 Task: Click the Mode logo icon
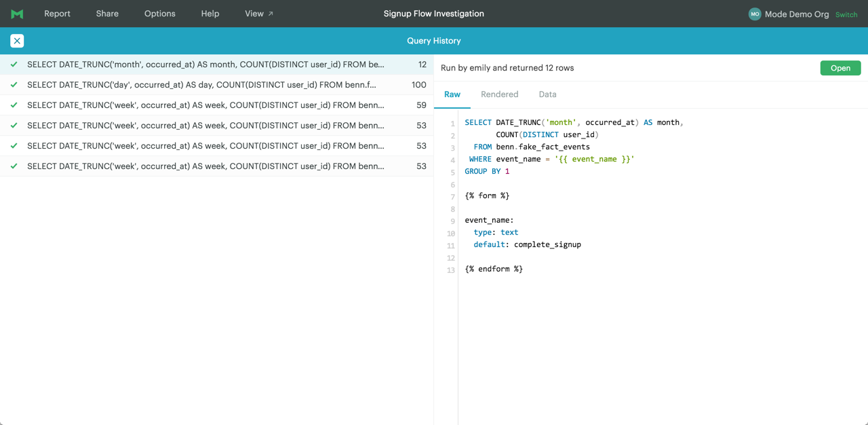point(17,14)
